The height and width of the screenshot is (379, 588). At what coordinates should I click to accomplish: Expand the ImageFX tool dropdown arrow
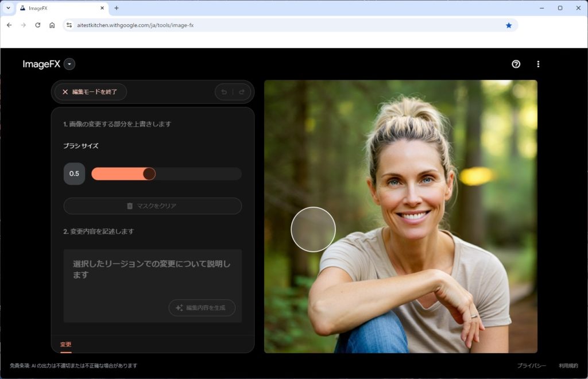pos(69,64)
